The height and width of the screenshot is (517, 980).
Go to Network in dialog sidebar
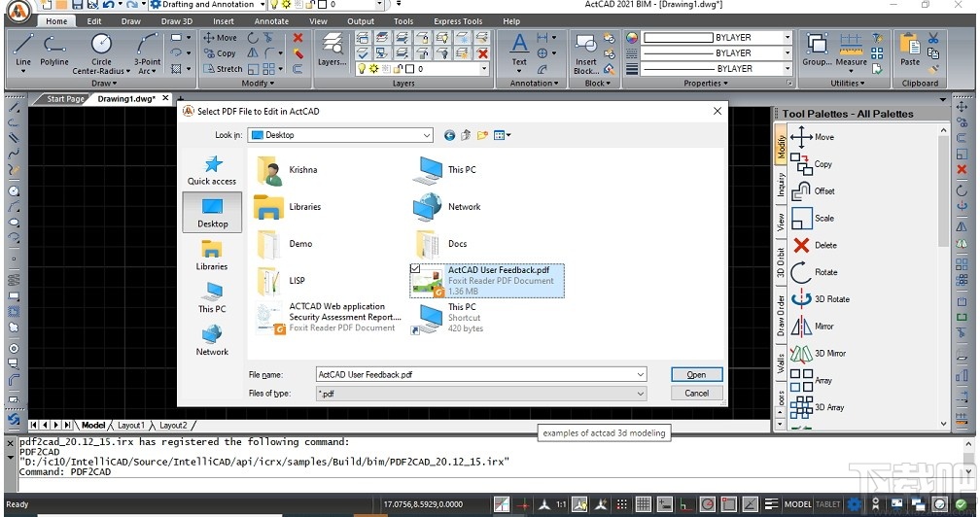[212, 341]
